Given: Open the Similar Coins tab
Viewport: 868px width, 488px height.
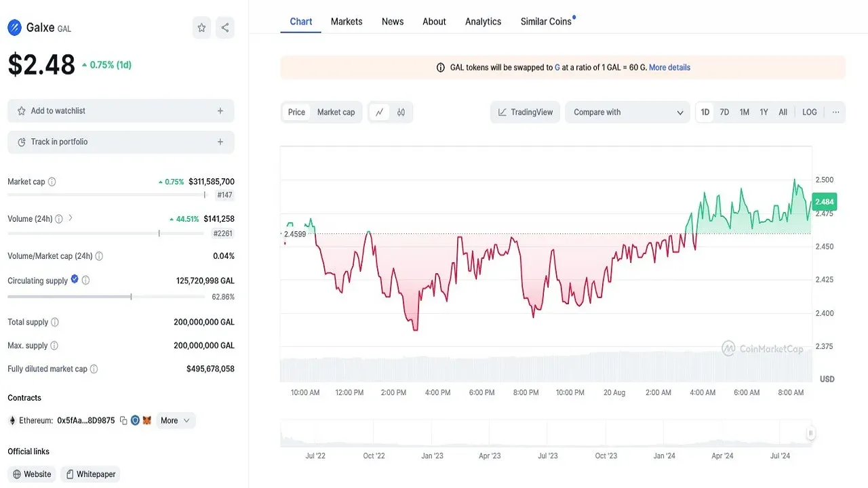Looking at the screenshot, I should [x=547, y=22].
